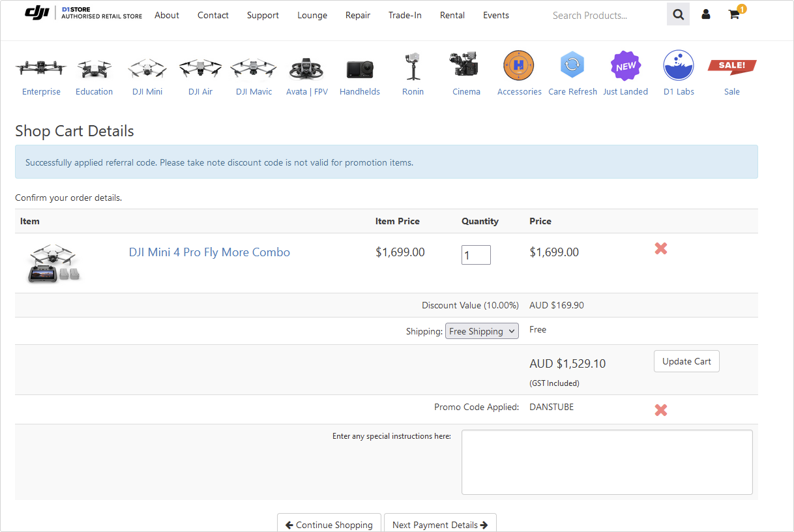Viewport: 794px width, 532px height.
Task: Click the referral code success message
Action: pos(387,162)
